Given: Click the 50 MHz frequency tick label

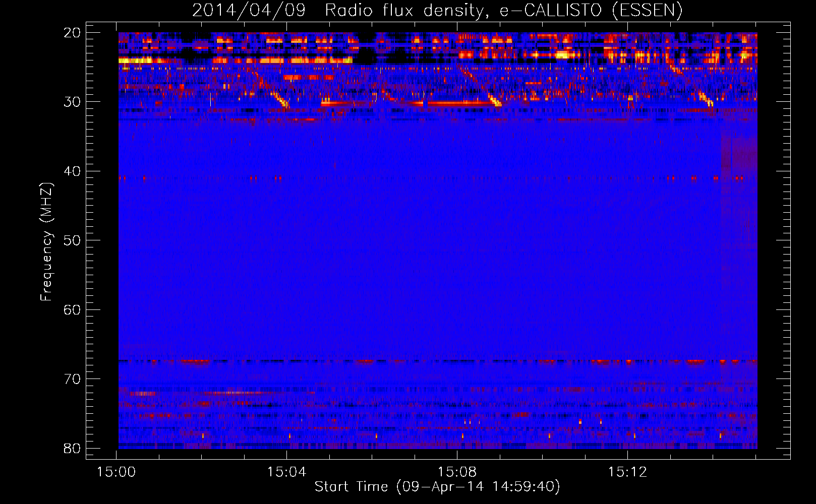Looking at the screenshot, I should (72, 240).
